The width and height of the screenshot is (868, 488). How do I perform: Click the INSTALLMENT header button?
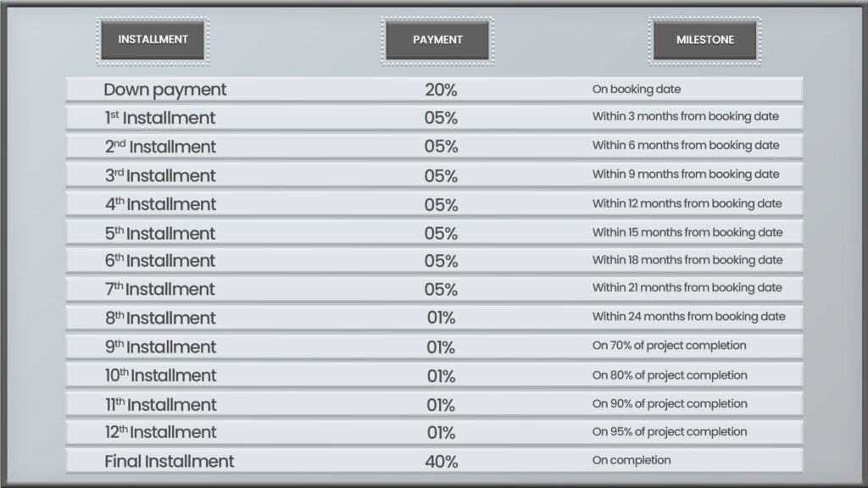(153, 40)
